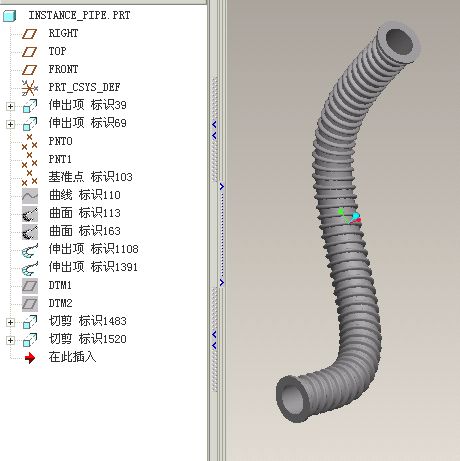Image resolution: width=460 pixels, height=461 pixels.
Task: Select the FRONT datum plane item
Action: coord(63,69)
